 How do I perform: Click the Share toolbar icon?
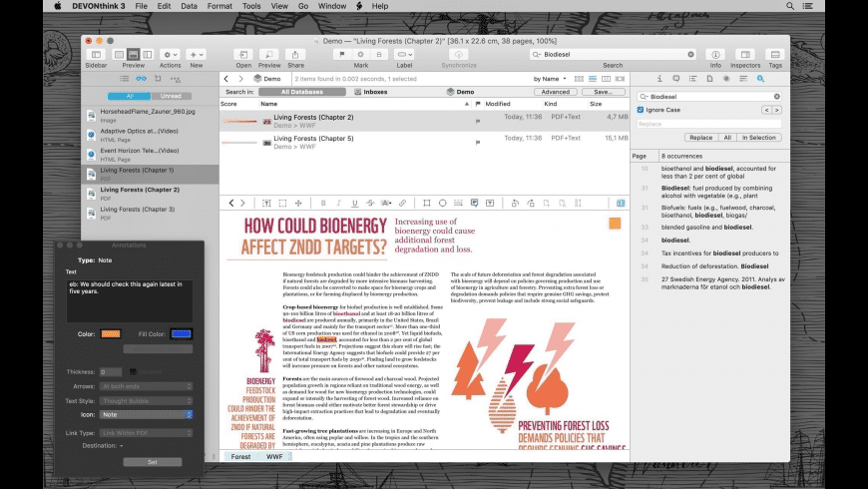point(295,54)
